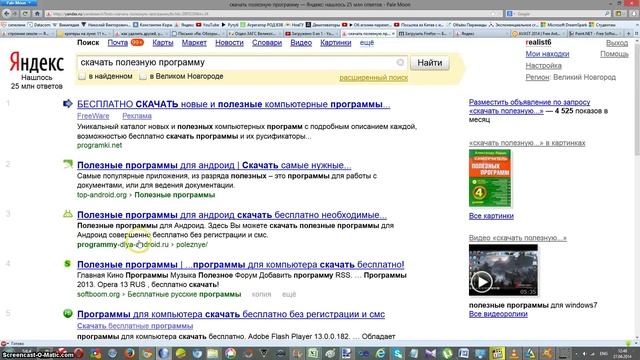
Task: Open "Скачать бесплатные программы" sublink
Action: pos(135,326)
